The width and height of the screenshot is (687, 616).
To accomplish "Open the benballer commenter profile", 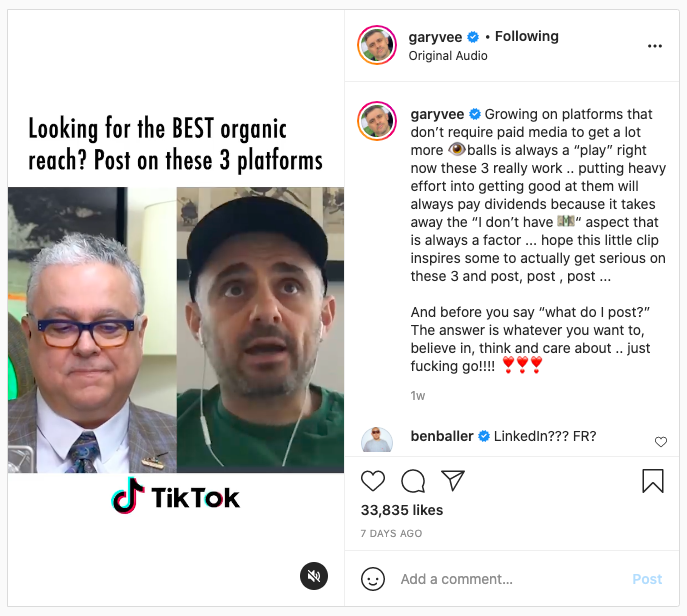I will (442, 436).
